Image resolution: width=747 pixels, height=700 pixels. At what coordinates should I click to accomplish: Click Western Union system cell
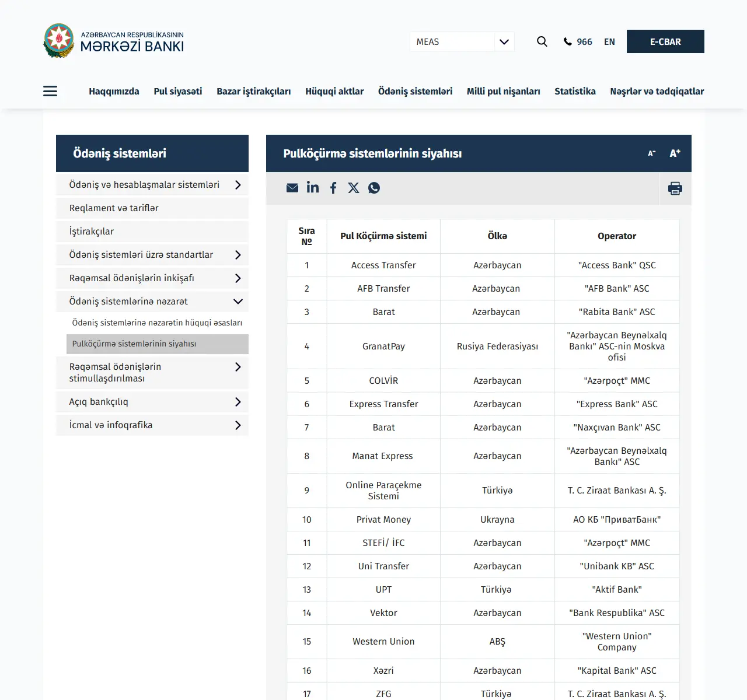click(x=383, y=642)
